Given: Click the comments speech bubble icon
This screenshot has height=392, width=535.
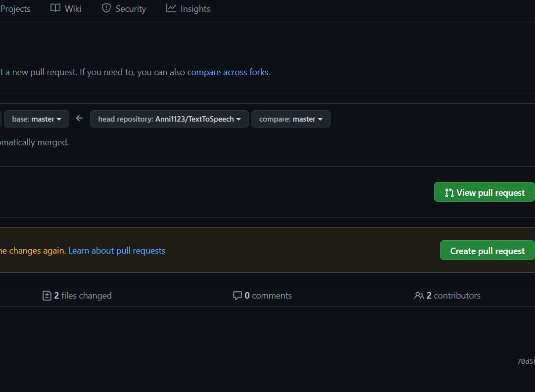Looking at the screenshot, I should 238,296.
